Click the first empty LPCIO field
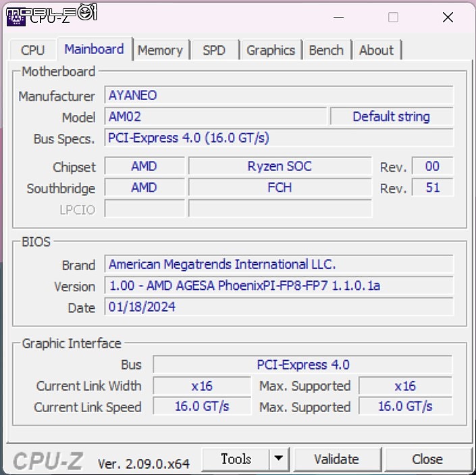The width and height of the screenshot is (476, 475). pos(144,209)
